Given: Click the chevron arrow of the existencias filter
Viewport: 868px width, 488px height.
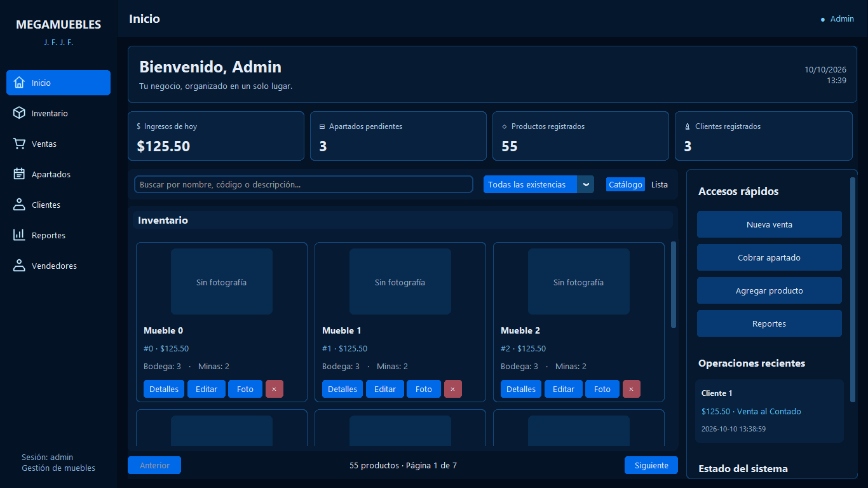Looking at the screenshot, I should coord(586,184).
